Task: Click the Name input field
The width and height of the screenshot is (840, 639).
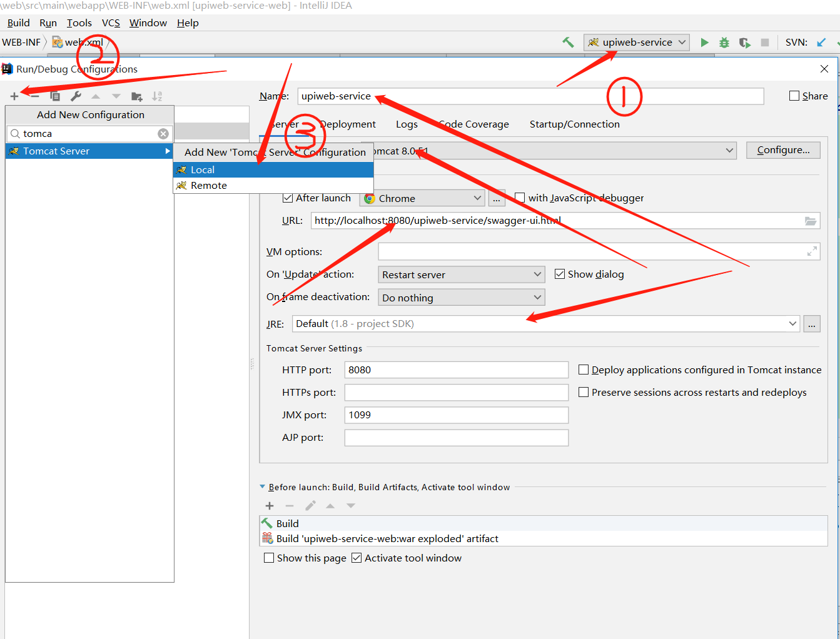Action: [x=530, y=96]
